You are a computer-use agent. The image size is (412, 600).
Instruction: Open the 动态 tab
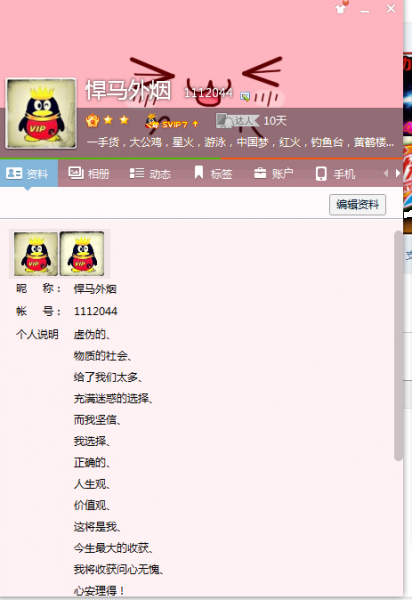(150, 174)
